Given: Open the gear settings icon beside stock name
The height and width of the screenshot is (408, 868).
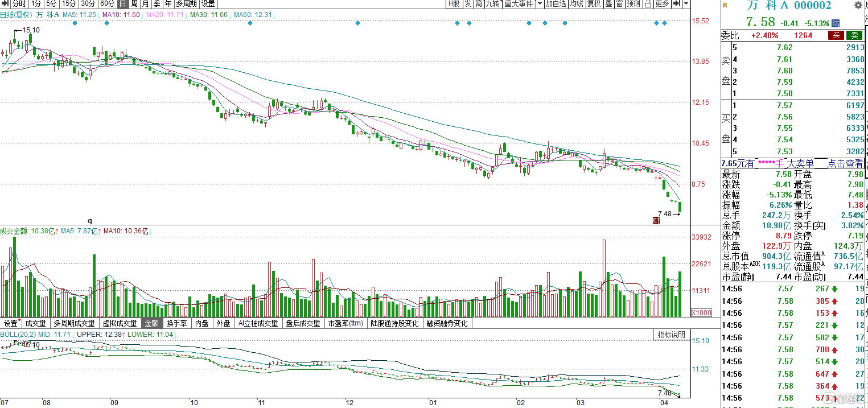Looking at the screenshot, I should click(x=858, y=6).
